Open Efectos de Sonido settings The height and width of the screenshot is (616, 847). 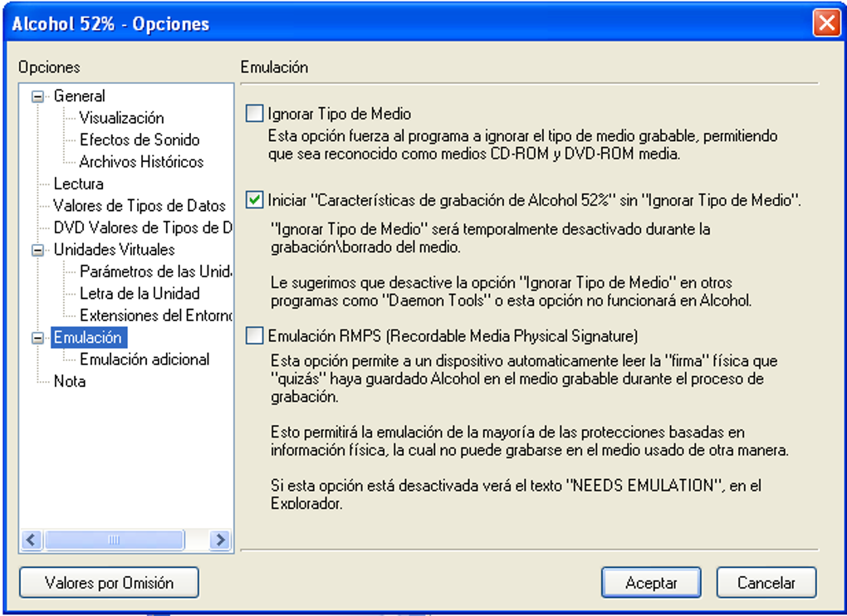[139, 139]
